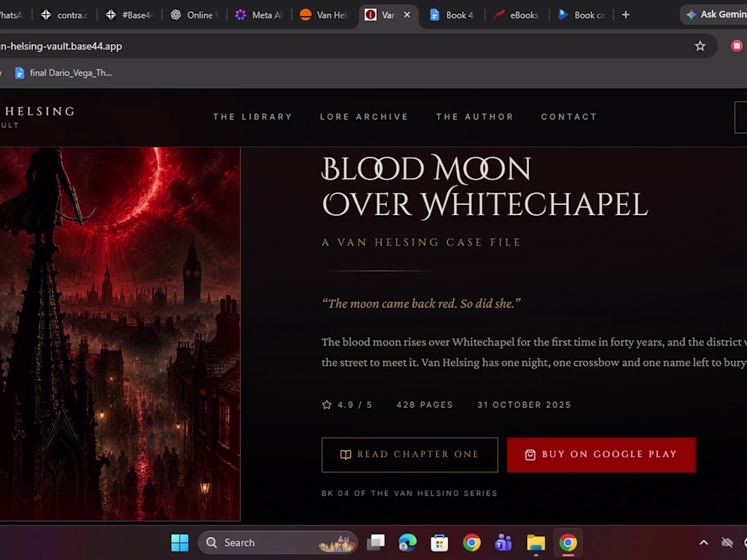Click the Ask Gemini button
The width and height of the screenshot is (747, 560).
pyautogui.click(x=716, y=15)
